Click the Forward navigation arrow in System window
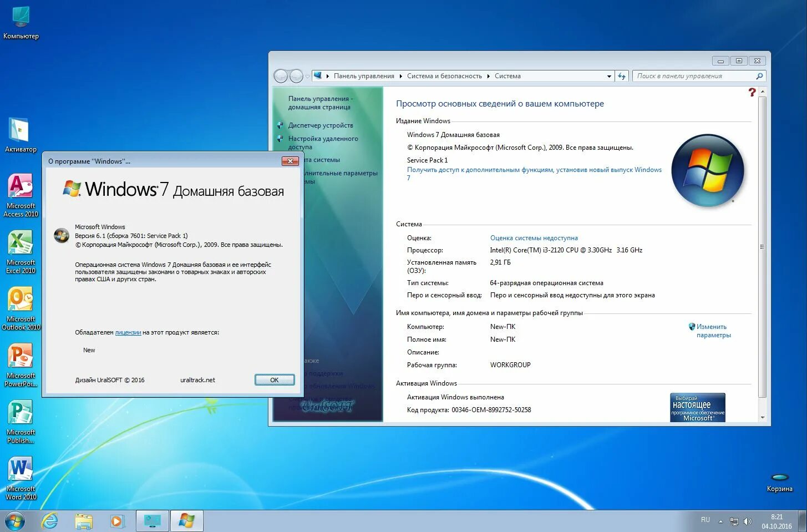Viewport: 807px width, 532px height. coord(297,76)
